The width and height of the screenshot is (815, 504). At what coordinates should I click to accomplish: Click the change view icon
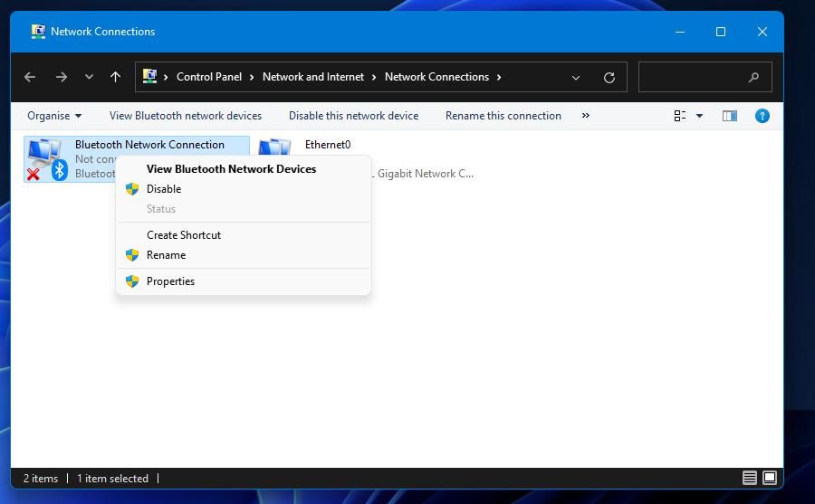pyautogui.click(x=679, y=116)
